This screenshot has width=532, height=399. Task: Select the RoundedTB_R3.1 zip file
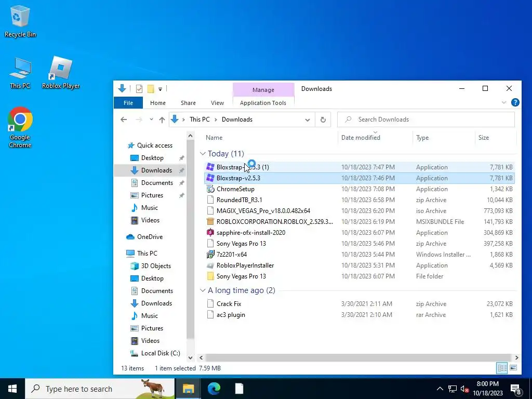(239, 200)
